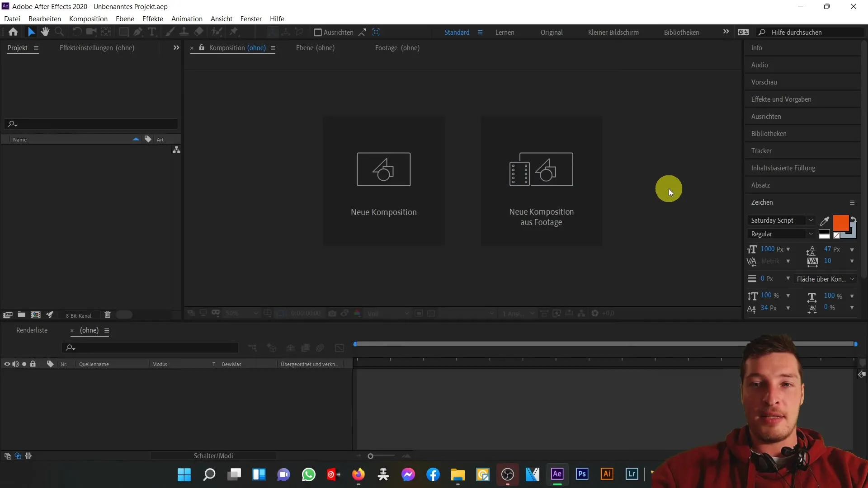The width and height of the screenshot is (868, 488).
Task: Click the timeline playhead marker
Action: [355, 344]
